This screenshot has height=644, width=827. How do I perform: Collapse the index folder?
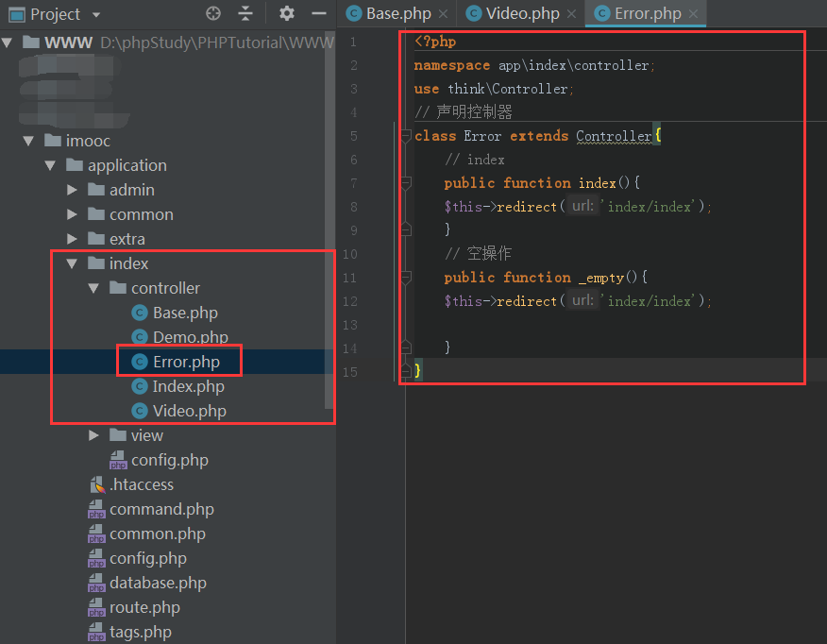73,263
